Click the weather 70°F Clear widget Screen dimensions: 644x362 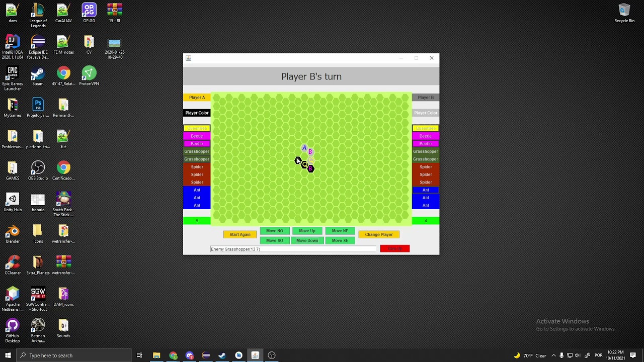(x=531, y=355)
